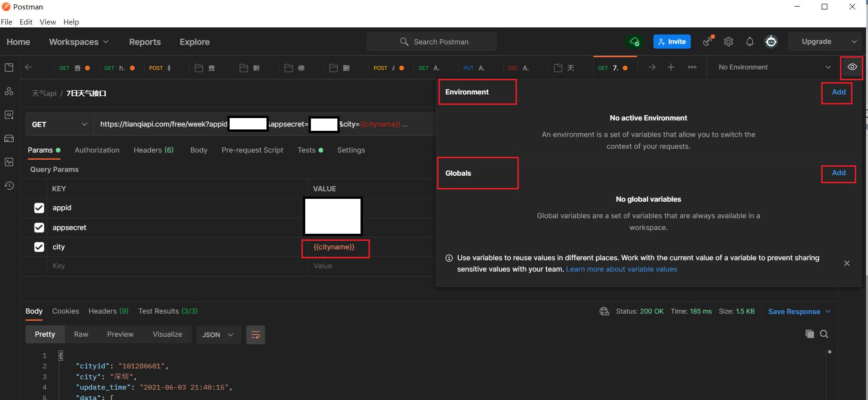Go to the Home page
The image size is (868, 400).
pos(18,42)
